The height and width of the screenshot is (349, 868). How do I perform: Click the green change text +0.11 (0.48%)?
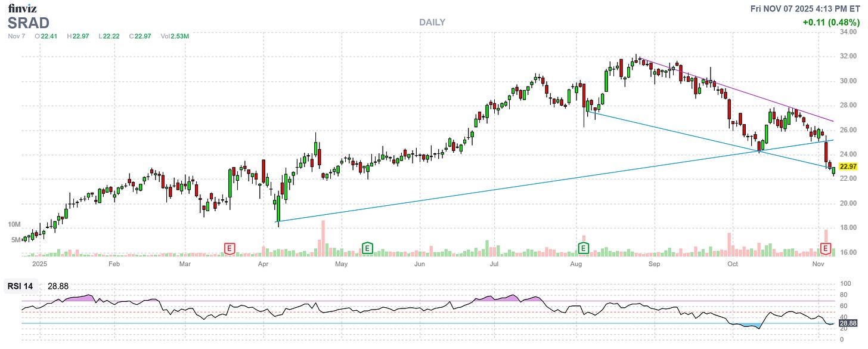pos(832,21)
